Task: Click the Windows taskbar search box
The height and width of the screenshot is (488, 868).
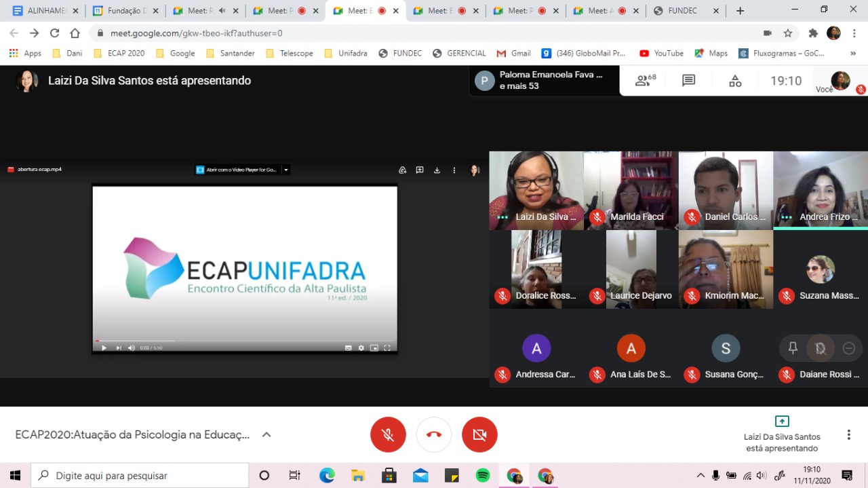Action: click(x=140, y=475)
